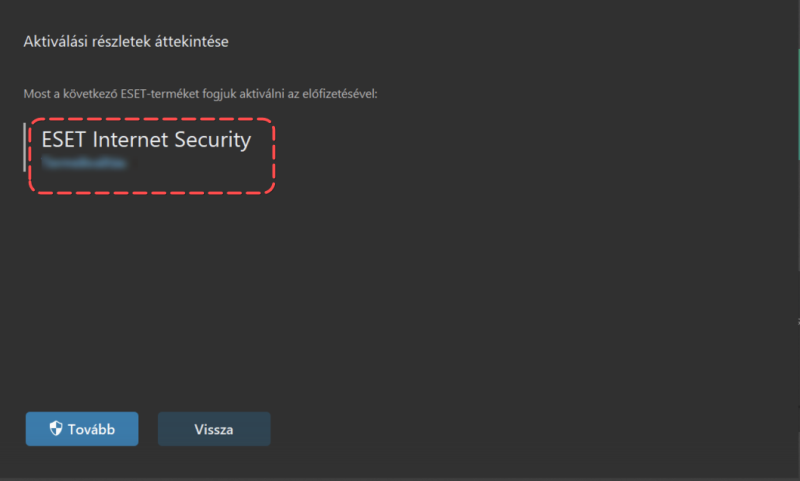Click the "Most a következő ESET-terméket" description line
The height and width of the screenshot is (481, 800).
[201, 94]
